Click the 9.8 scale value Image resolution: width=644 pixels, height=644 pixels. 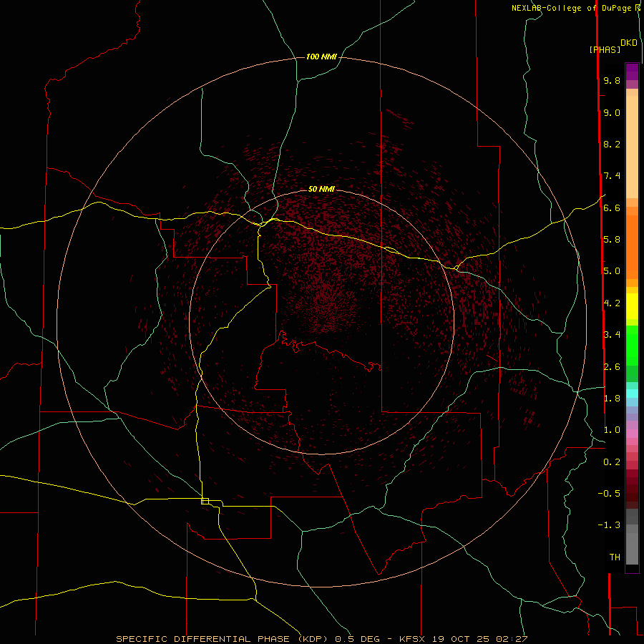click(x=612, y=80)
